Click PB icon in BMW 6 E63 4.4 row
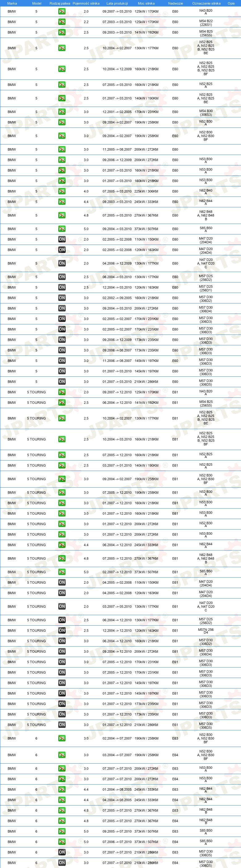Screen dimensions: 241x868 click(x=62, y=789)
